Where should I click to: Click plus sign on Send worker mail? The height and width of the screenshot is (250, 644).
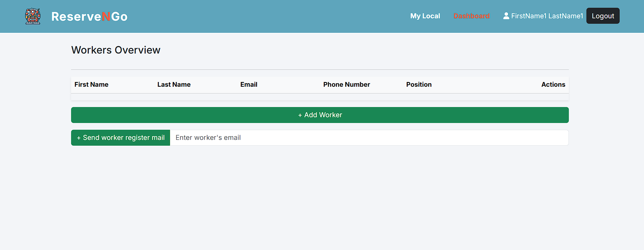pyautogui.click(x=79, y=138)
